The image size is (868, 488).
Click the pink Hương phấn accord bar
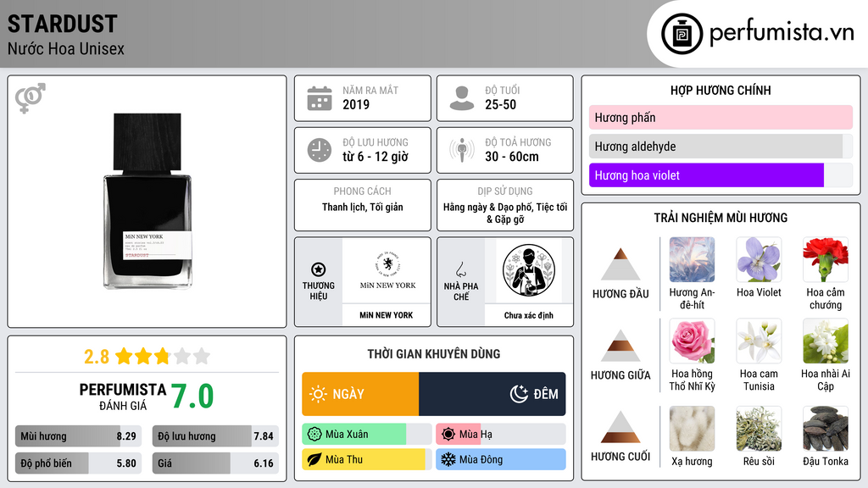click(721, 117)
